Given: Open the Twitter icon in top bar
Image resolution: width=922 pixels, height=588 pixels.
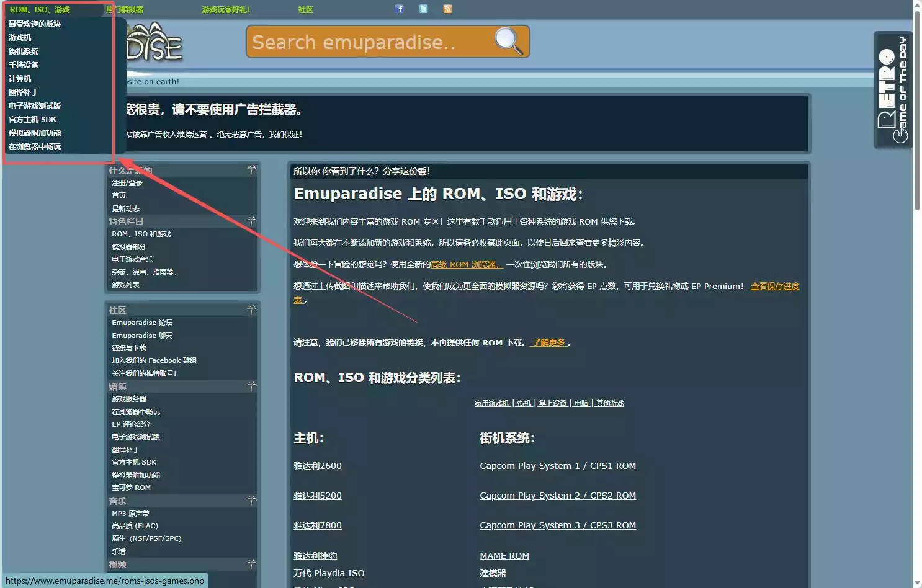Looking at the screenshot, I should point(423,9).
